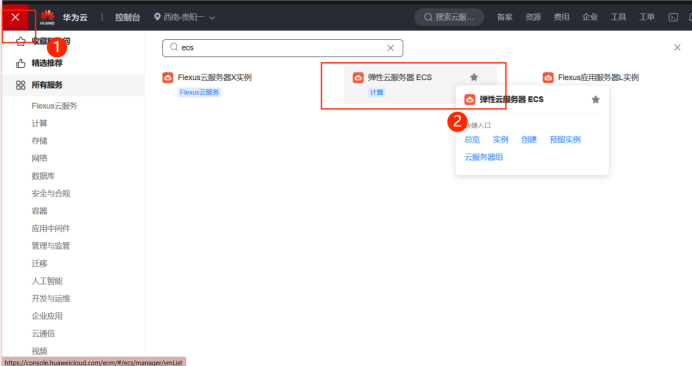Open the 资源 menu
692x366 pixels.
click(x=533, y=17)
